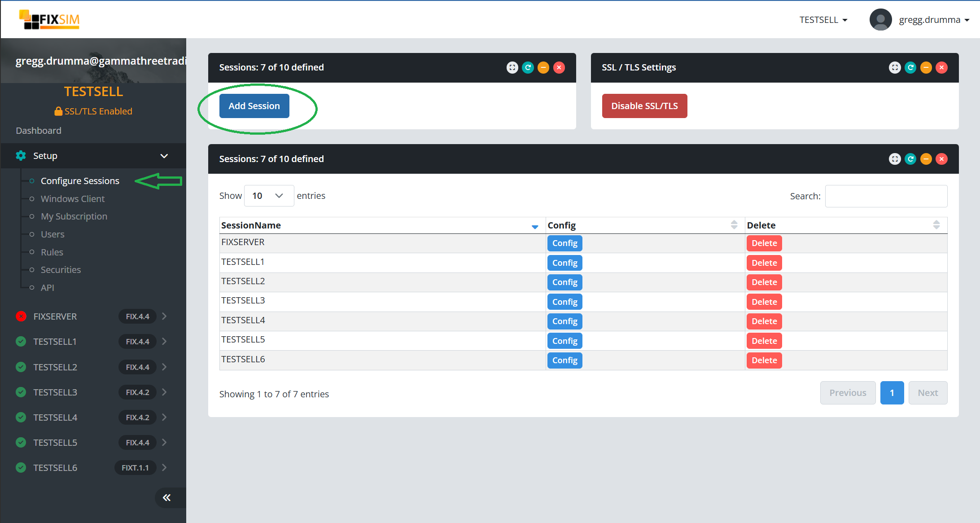Viewport: 980px width, 523px height.
Task: Click the Add Session button
Action: click(x=254, y=105)
